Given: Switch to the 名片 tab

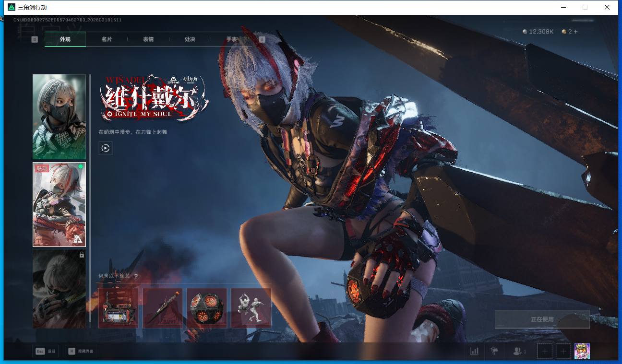Looking at the screenshot, I should coord(107,39).
